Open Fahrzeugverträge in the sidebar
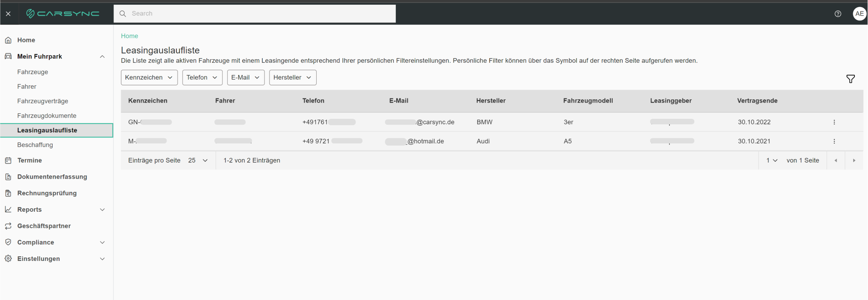 (43, 101)
